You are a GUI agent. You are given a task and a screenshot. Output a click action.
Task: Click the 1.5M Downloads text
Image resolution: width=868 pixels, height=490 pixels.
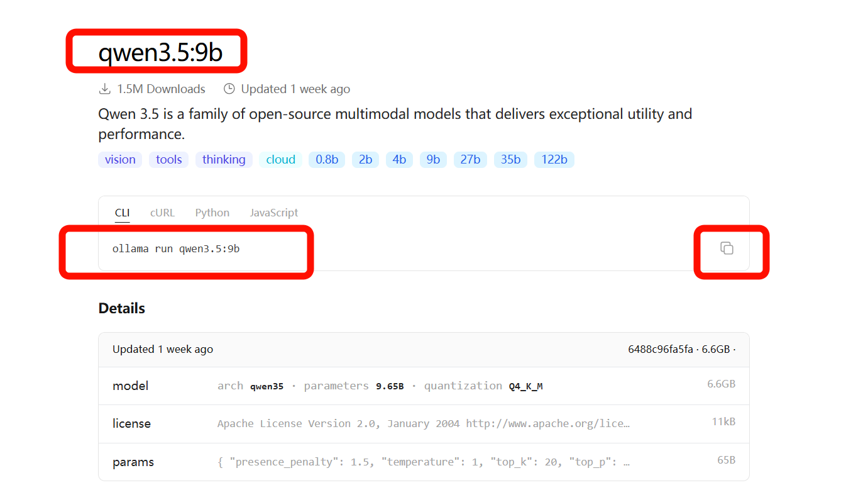click(161, 89)
